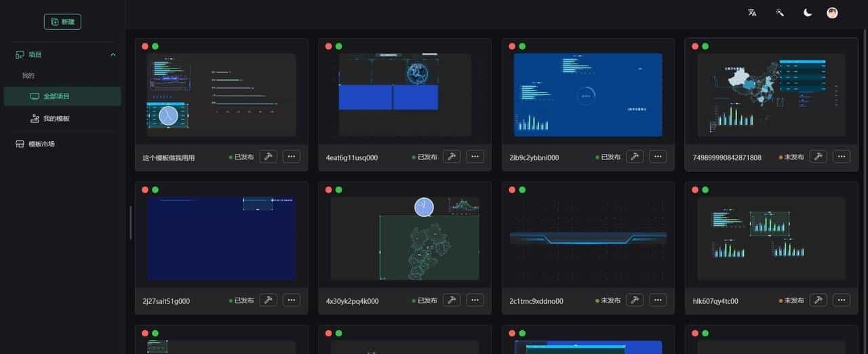Open dark blue thumbnail of 2j27sait51g000
This screenshot has height=354, width=868.
point(221,239)
